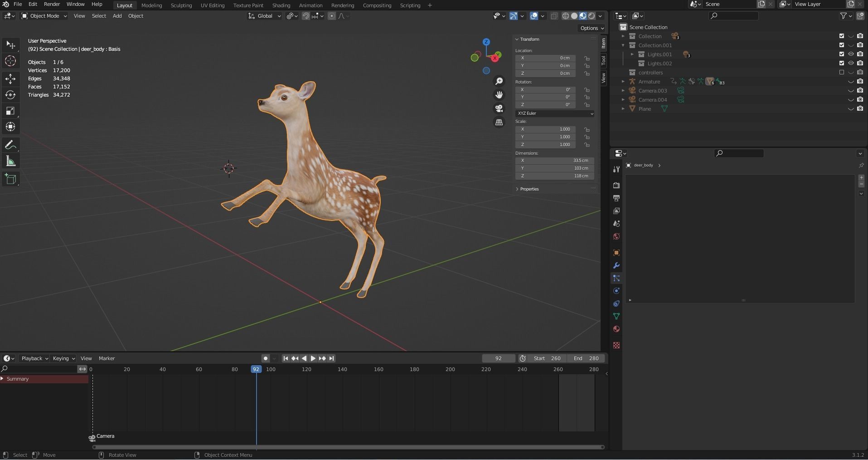Click the Scale X value field
This screenshot has width=868, height=460.
[x=546, y=129]
